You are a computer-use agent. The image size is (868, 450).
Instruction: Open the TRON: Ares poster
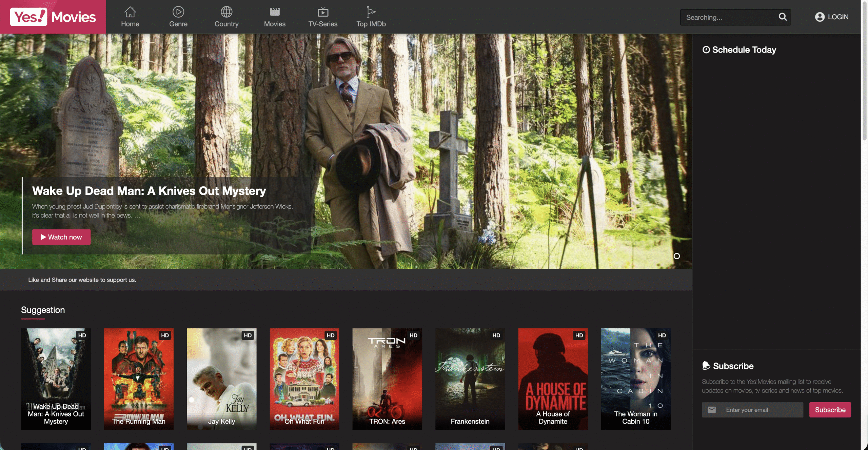click(x=387, y=379)
